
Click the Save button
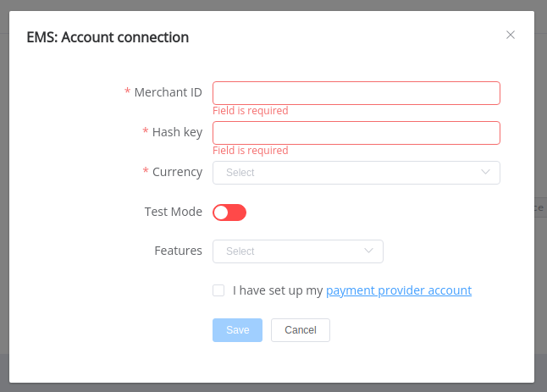click(x=238, y=330)
